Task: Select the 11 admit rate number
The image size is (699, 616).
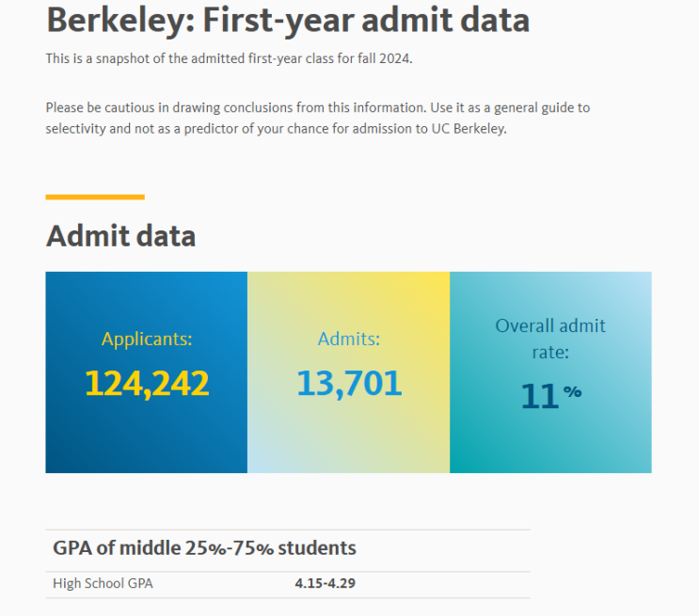Action: pos(540,396)
